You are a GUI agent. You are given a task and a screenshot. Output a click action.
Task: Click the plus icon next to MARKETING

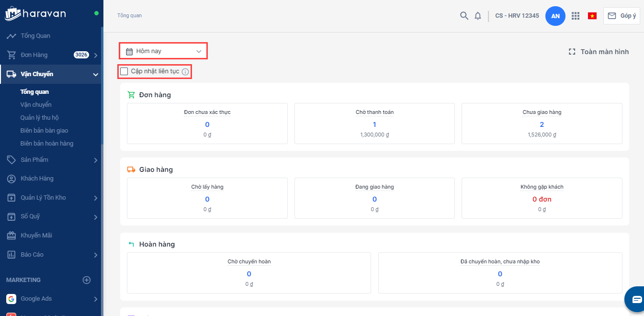click(87, 280)
